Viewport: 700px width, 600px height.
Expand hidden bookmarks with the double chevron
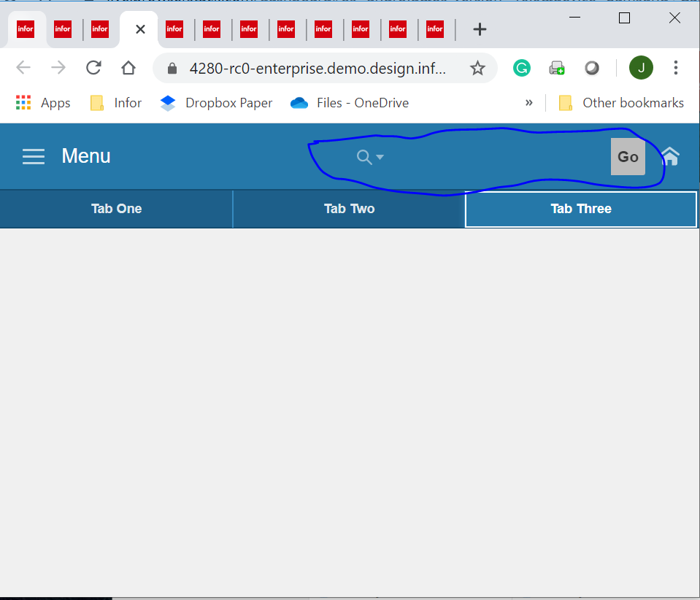click(x=529, y=103)
